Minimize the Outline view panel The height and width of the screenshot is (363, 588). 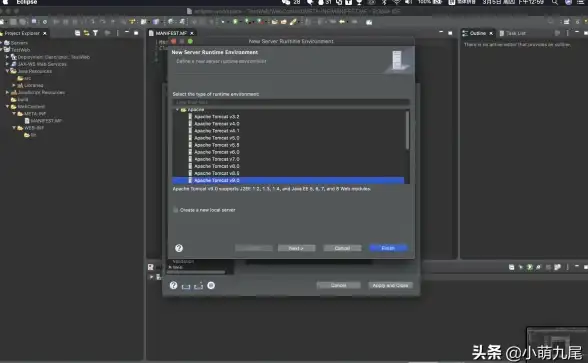coord(577,33)
